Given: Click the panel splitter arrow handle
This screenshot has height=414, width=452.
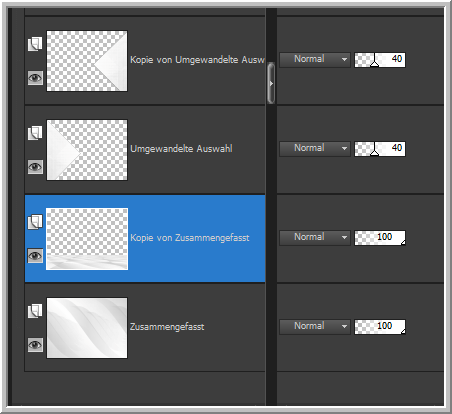Looking at the screenshot, I should [x=271, y=83].
